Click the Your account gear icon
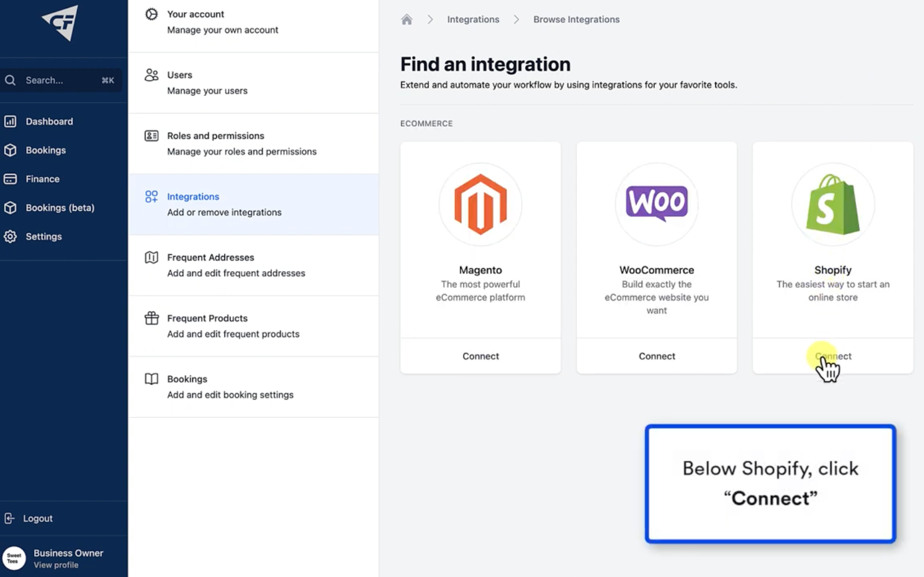Screen dimensions: 924x577 pos(151,14)
